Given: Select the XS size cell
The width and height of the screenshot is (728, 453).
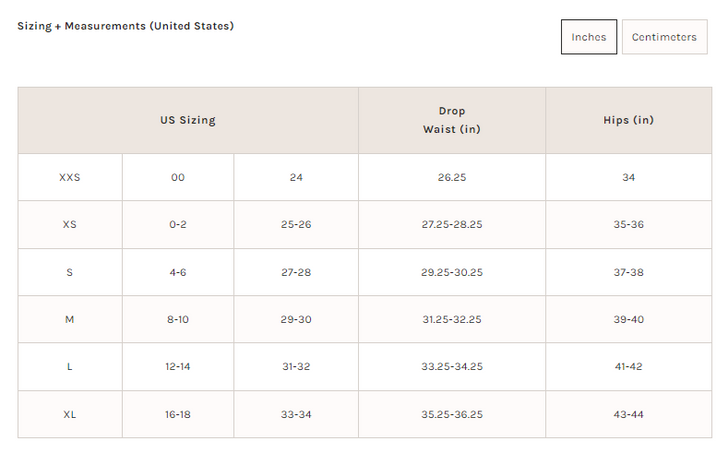Looking at the screenshot, I should click(x=70, y=224).
